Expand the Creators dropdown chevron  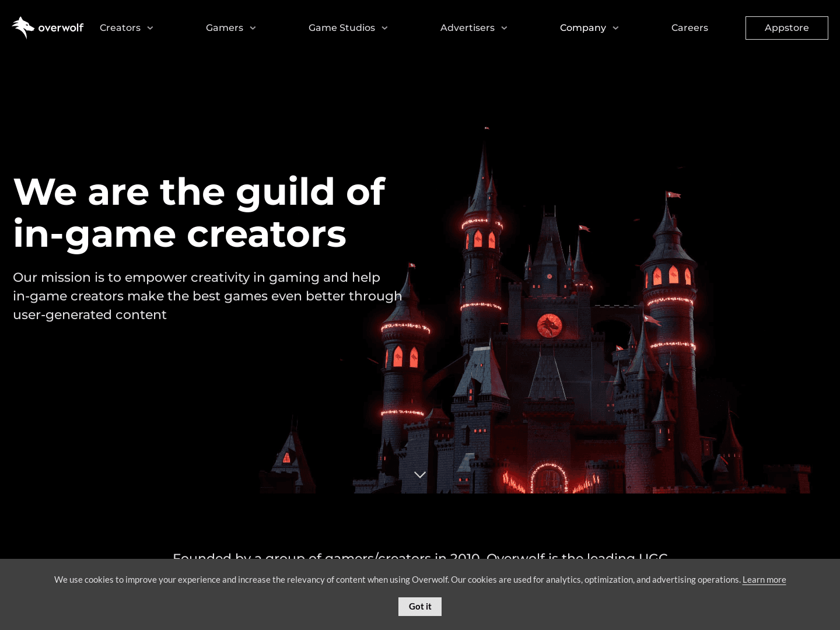click(x=150, y=28)
